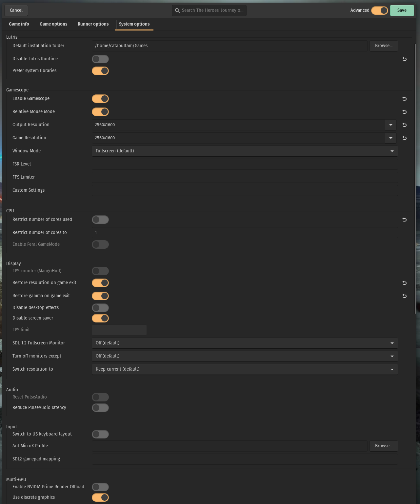Viewport: 420px width, 504px height.
Task: Browse for default installation folder
Action: pos(384,46)
